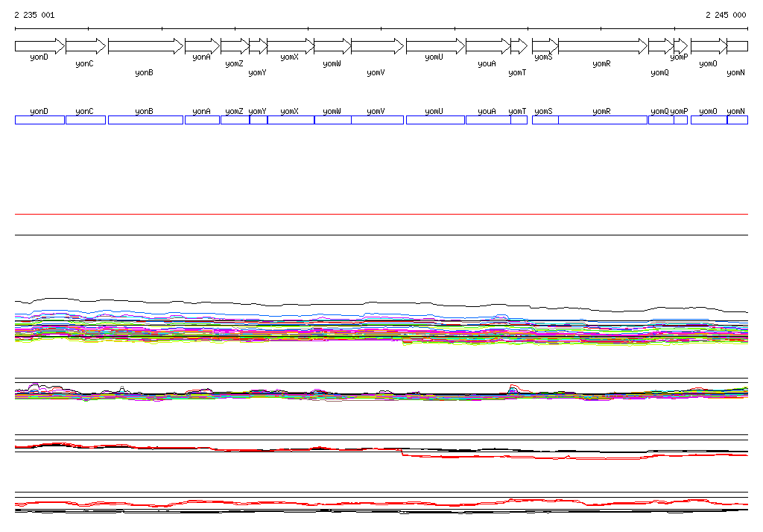
Task: Select the yonA gene arrow
Action: click(x=202, y=46)
